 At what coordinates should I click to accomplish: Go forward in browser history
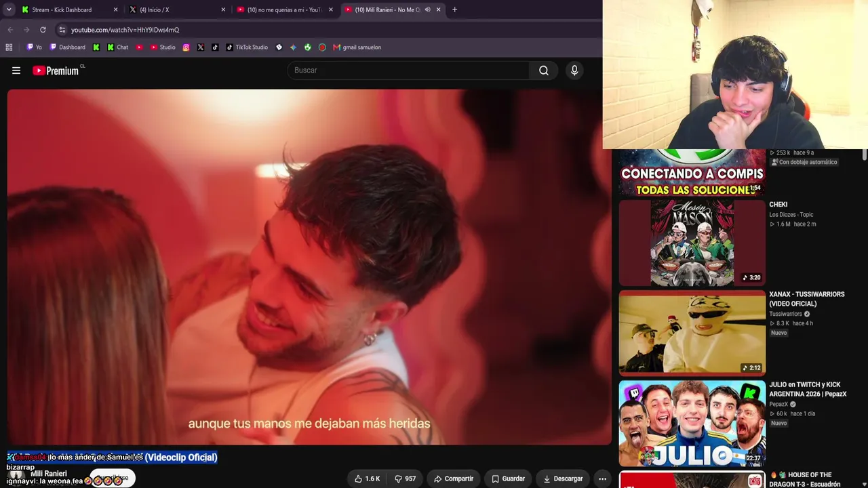(26, 30)
